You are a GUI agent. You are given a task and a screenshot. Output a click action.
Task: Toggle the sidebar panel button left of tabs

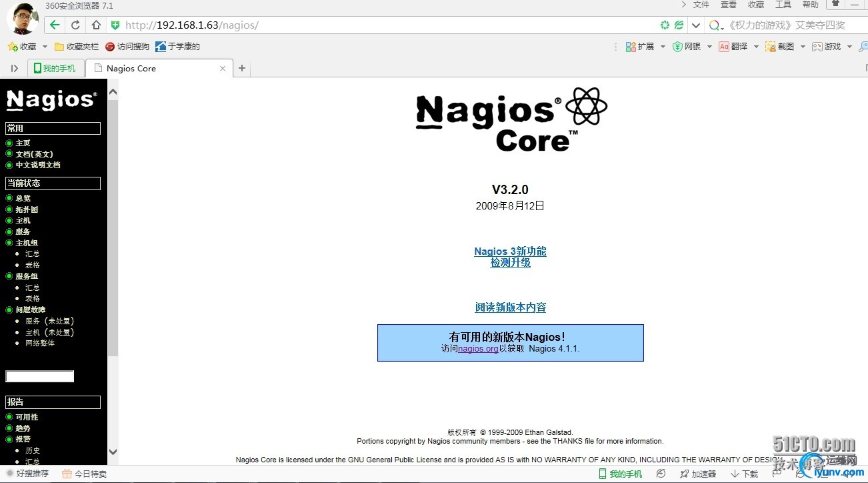[15, 68]
